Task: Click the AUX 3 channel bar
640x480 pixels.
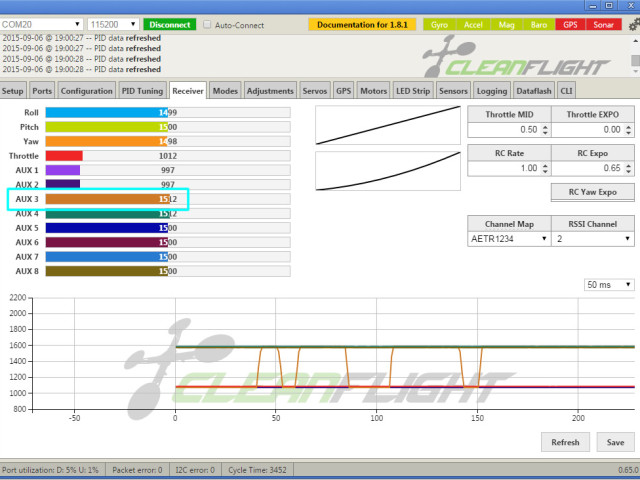Action: [168, 199]
